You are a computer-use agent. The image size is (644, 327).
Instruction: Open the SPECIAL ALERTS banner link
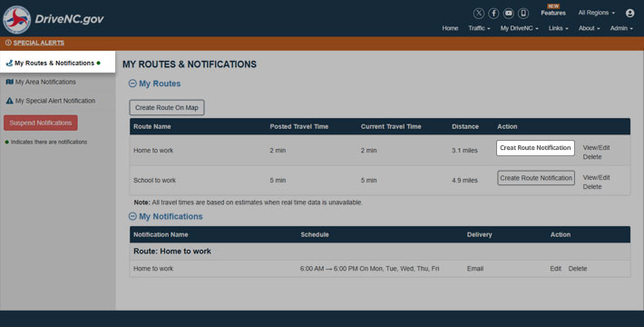point(39,43)
